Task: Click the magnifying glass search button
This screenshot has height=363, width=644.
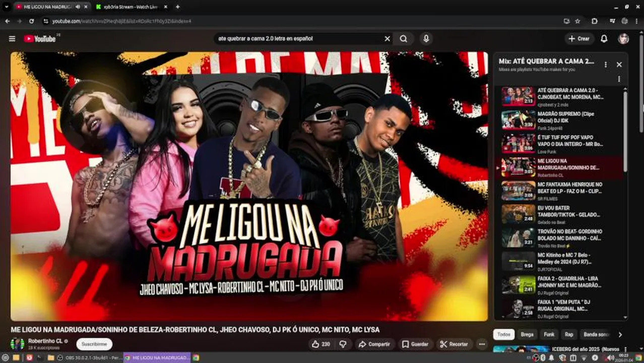Action: [x=404, y=39]
